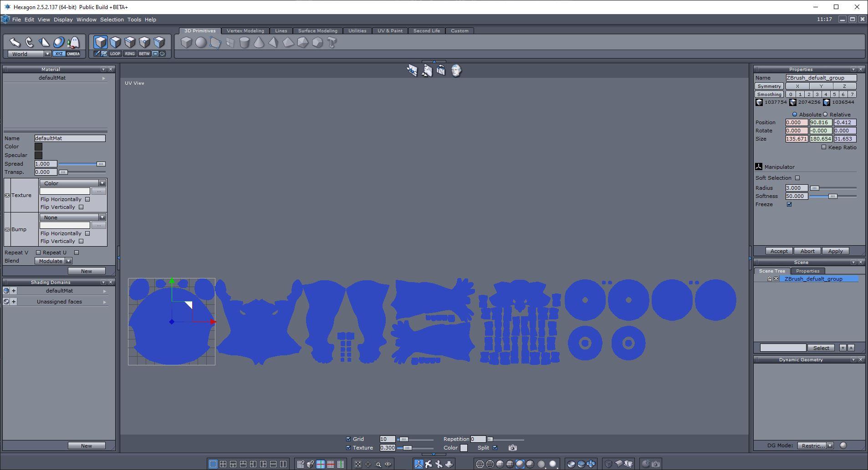This screenshot has width=868, height=470.
Task: Click the object Name field in Properties
Action: 821,78
